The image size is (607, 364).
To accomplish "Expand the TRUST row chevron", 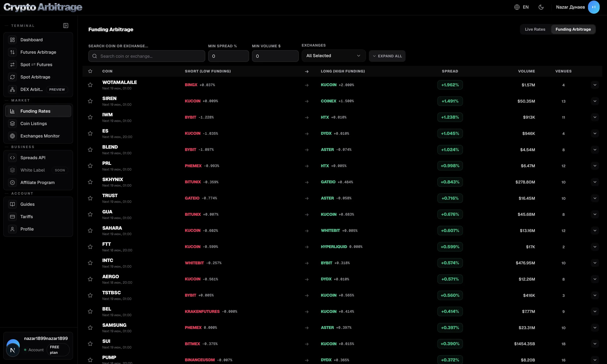I will click(x=595, y=198).
